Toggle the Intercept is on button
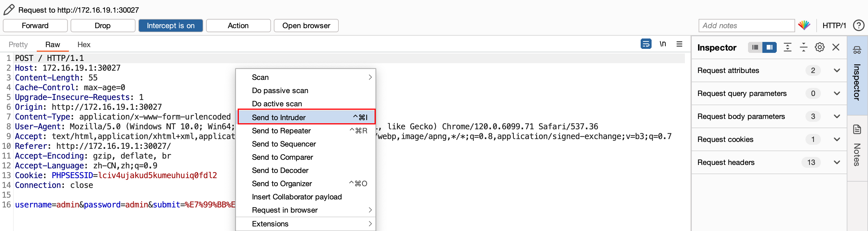868x231 pixels. 170,26
